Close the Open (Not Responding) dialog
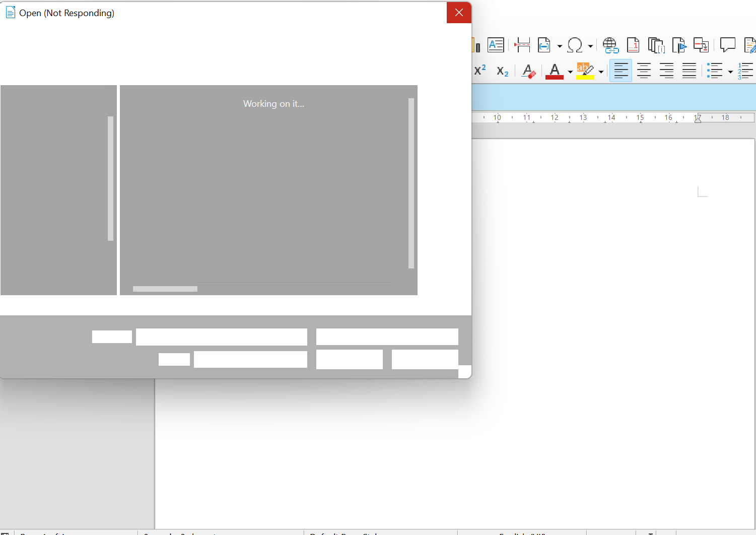This screenshot has width=756, height=535. (459, 13)
